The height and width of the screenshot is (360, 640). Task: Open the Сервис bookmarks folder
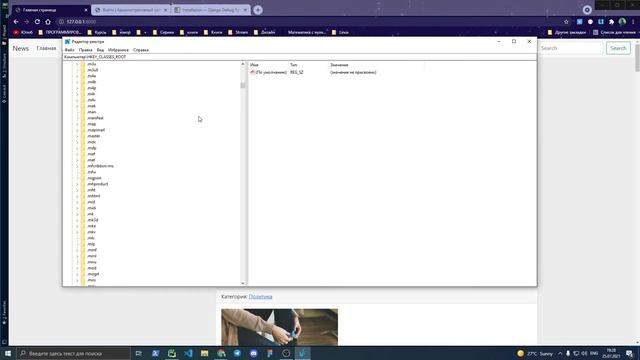click(x=163, y=32)
